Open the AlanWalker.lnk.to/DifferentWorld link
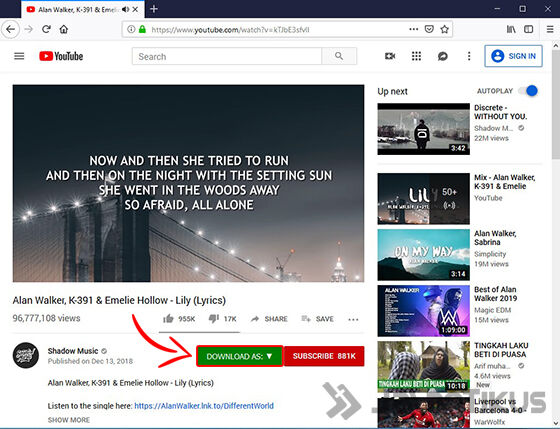This screenshot has width=560, height=429. (204, 406)
